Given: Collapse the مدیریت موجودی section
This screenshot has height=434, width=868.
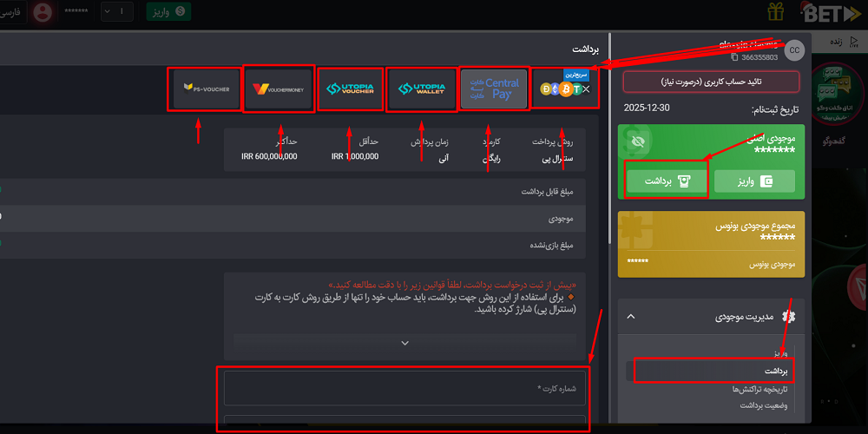Looking at the screenshot, I should [631, 317].
